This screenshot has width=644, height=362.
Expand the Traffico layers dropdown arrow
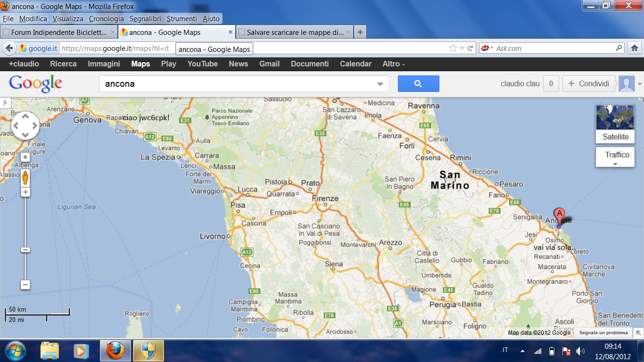615,164
